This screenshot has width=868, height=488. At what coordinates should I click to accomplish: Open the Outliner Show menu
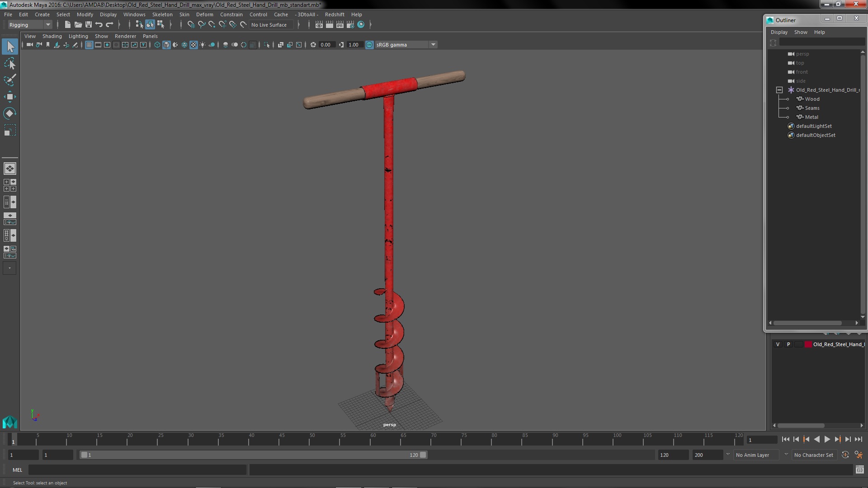[x=801, y=32]
